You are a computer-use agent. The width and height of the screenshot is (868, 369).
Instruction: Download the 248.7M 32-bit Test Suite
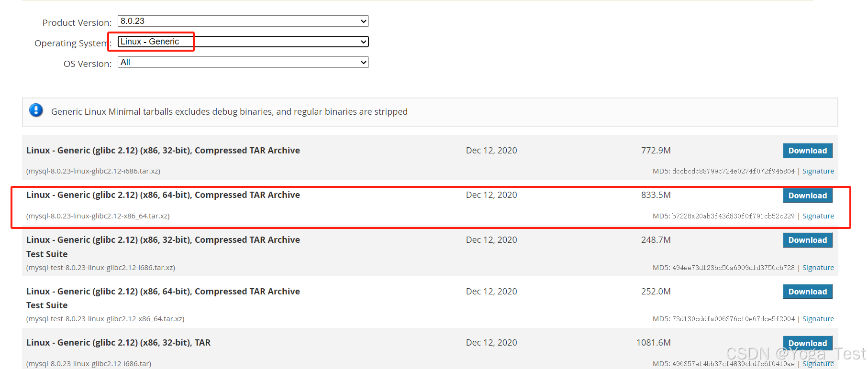coord(807,240)
